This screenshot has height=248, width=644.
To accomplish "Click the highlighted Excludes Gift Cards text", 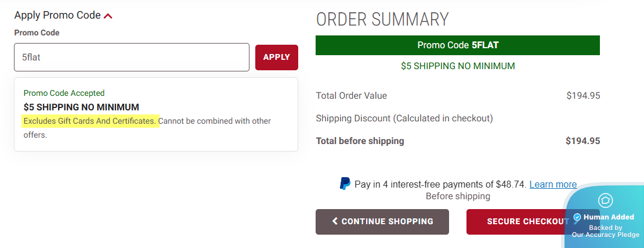I will pos(91,121).
